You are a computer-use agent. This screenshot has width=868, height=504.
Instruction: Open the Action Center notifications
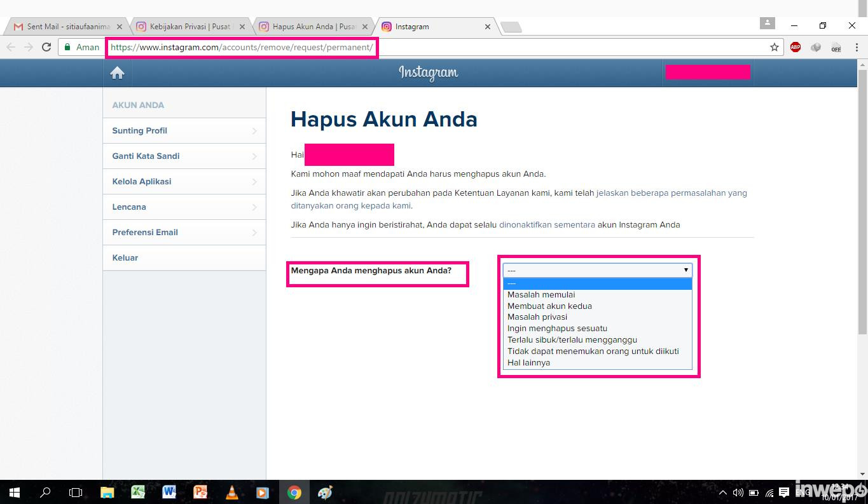785,493
